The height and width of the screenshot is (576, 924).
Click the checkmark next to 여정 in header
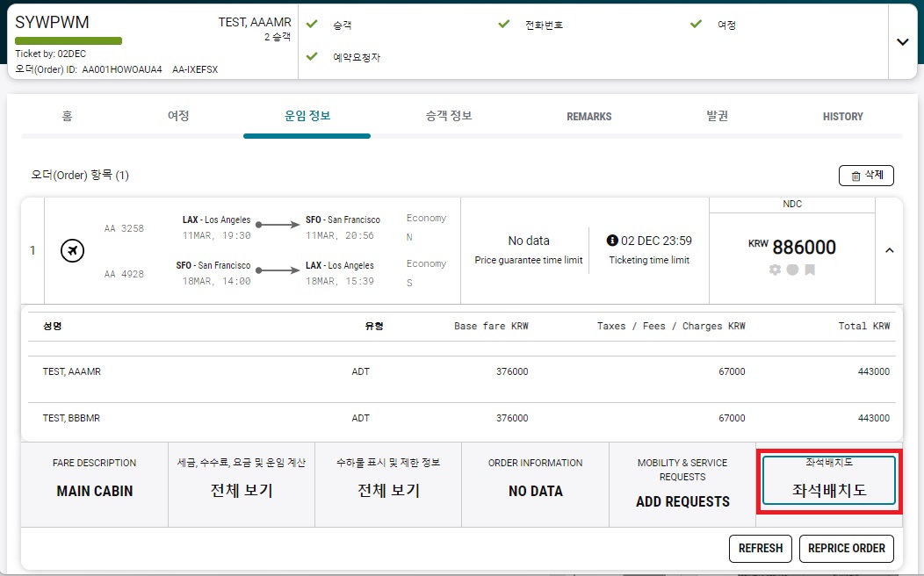696,24
